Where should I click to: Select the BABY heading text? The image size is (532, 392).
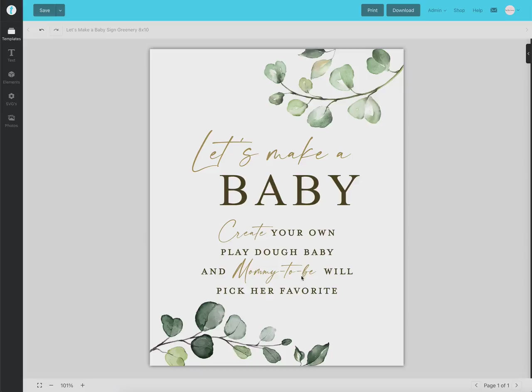tap(289, 191)
